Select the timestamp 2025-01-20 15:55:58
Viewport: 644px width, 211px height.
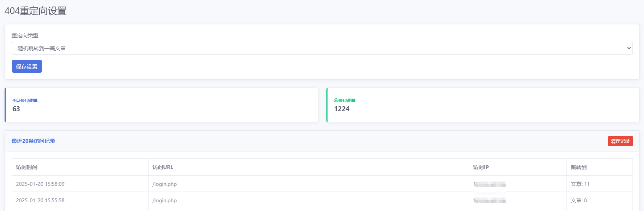pos(40,200)
